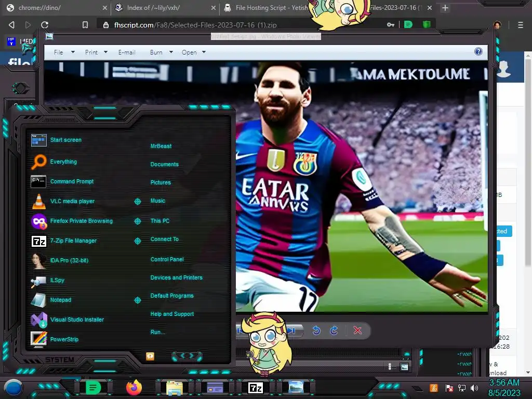Viewport: 532px width, 399px height.
Task: Click the taskbar clock showing 3:56 AM
Action: point(504,383)
